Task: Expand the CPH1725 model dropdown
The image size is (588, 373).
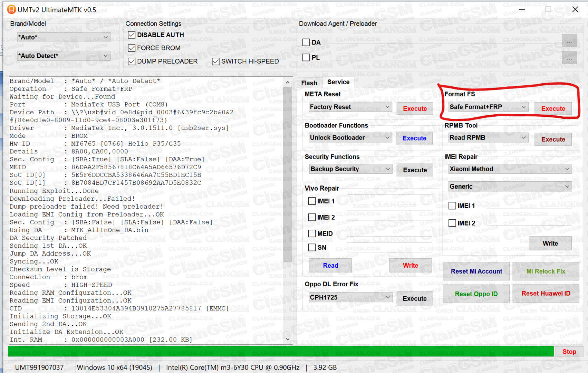Action: 350,297
